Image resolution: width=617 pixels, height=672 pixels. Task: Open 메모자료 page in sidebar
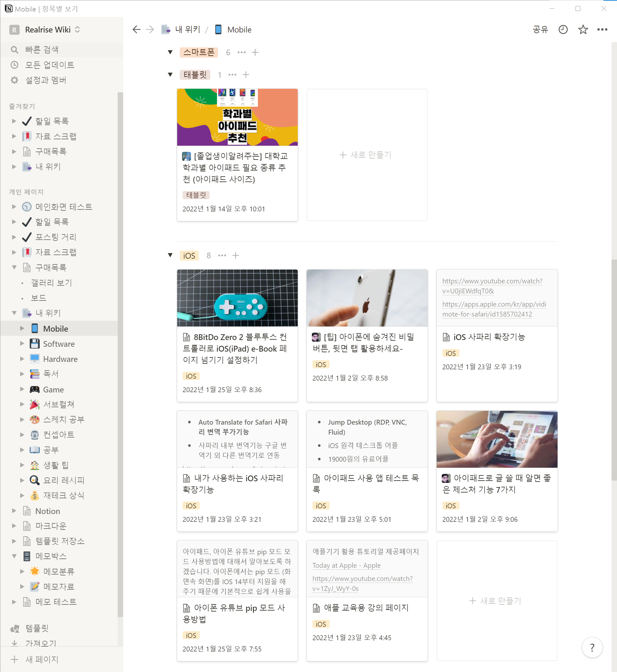tap(59, 586)
